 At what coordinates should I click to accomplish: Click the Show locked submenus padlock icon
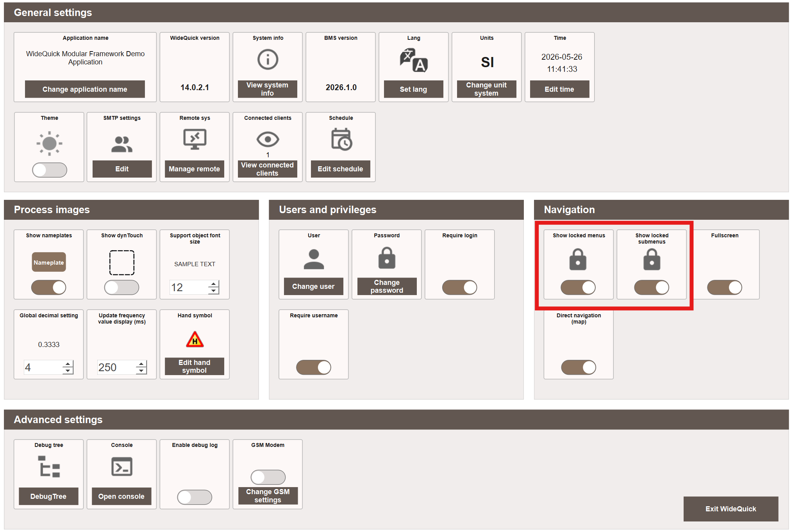click(x=652, y=260)
